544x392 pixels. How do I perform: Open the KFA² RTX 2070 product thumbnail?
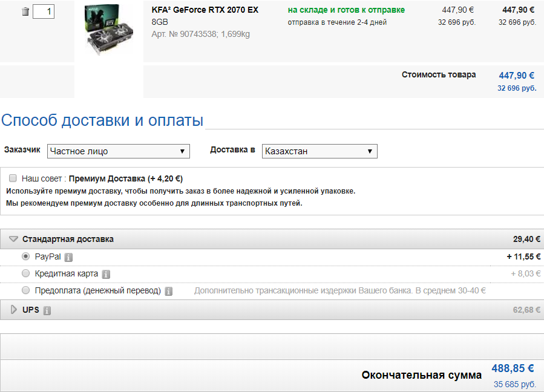[108, 30]
